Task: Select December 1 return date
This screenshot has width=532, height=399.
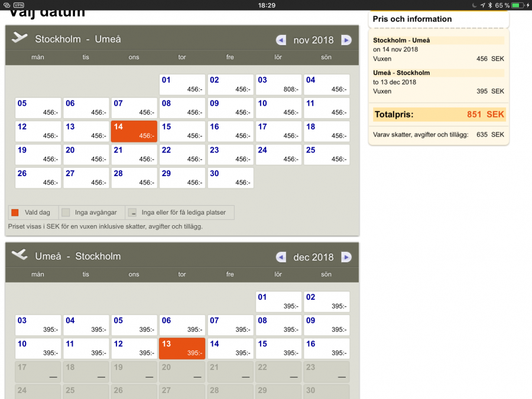Action: click(x=278, y=301)
